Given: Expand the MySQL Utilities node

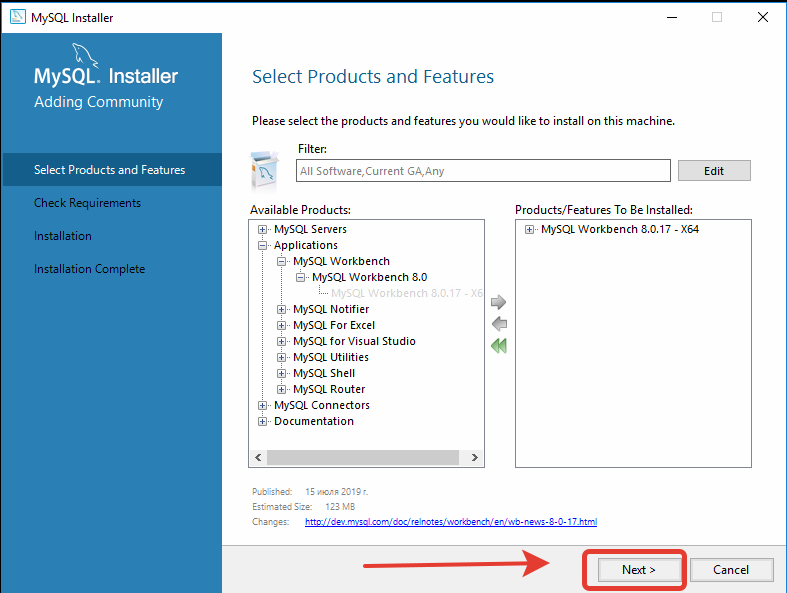Looking at the screenshot, I should pyautogui.click(x=281, y=358).
